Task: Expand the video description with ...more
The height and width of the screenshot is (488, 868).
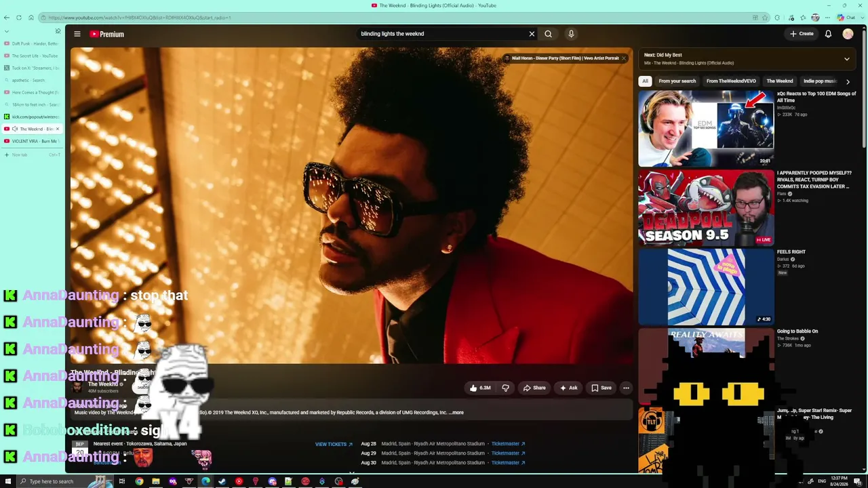Action: coord(457,413)
